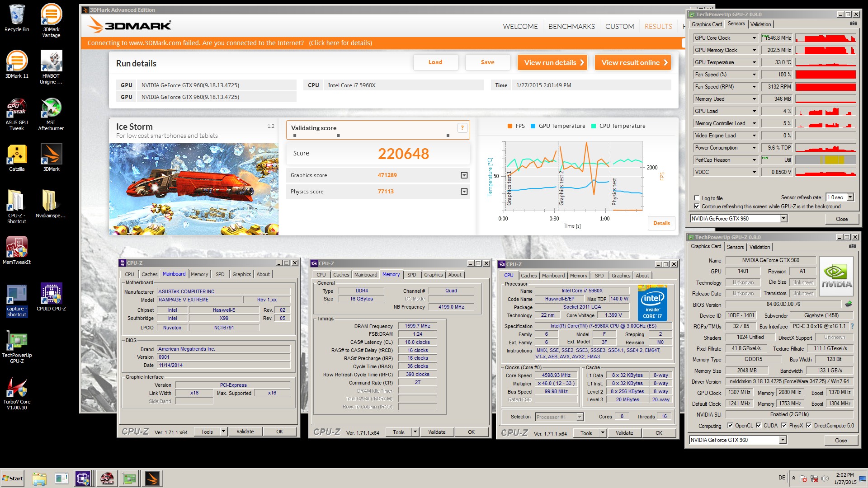
Task: Open SPD tab in the Memory CPU-Z window
Action: tap(411, 275)
